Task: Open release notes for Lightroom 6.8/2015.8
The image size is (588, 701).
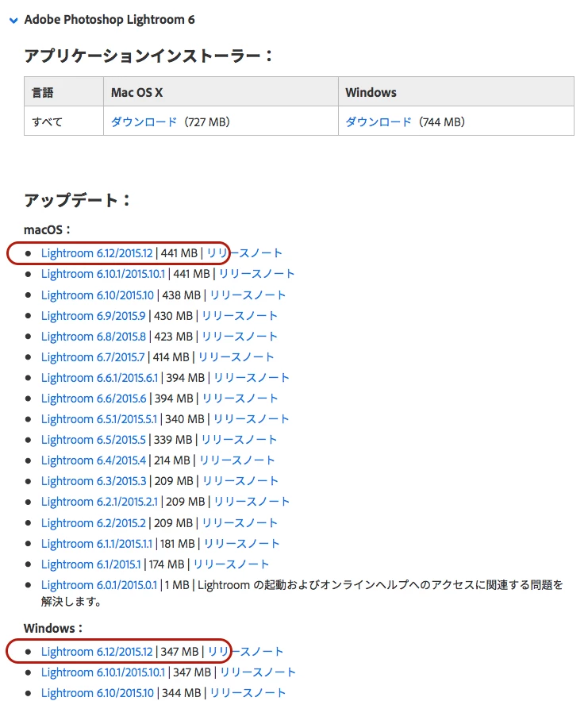Action: 240,336
